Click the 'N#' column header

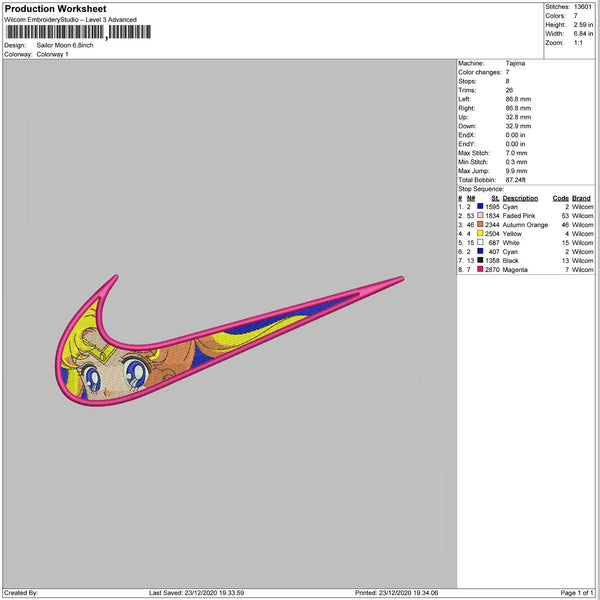click(x=471, y=198)
